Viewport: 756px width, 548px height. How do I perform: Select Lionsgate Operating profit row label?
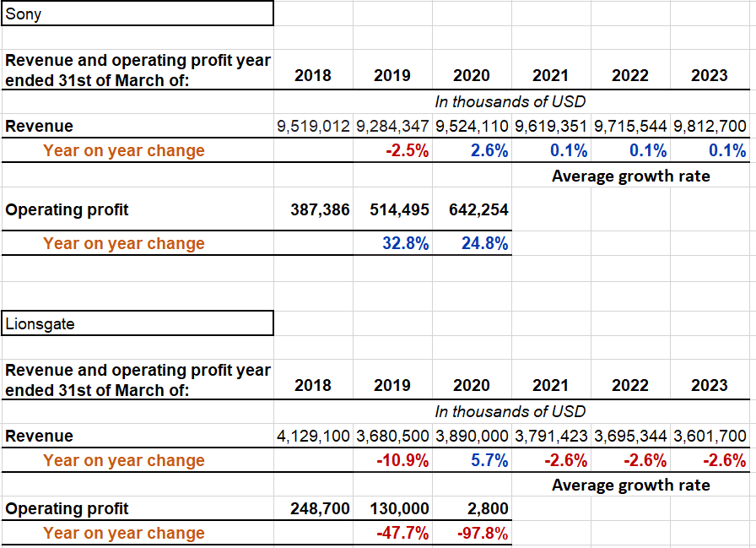[x=67, y=508]
